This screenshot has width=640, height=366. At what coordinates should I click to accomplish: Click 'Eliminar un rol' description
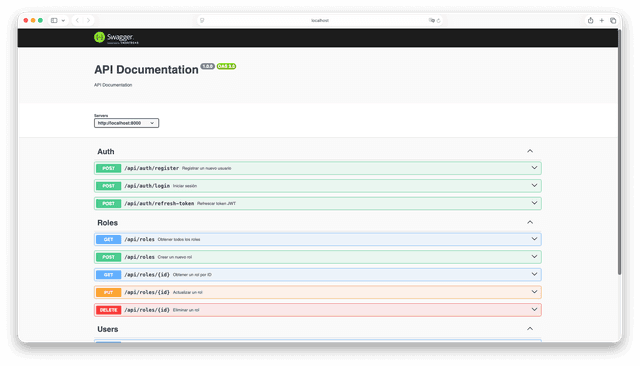(x=186, y=310)
